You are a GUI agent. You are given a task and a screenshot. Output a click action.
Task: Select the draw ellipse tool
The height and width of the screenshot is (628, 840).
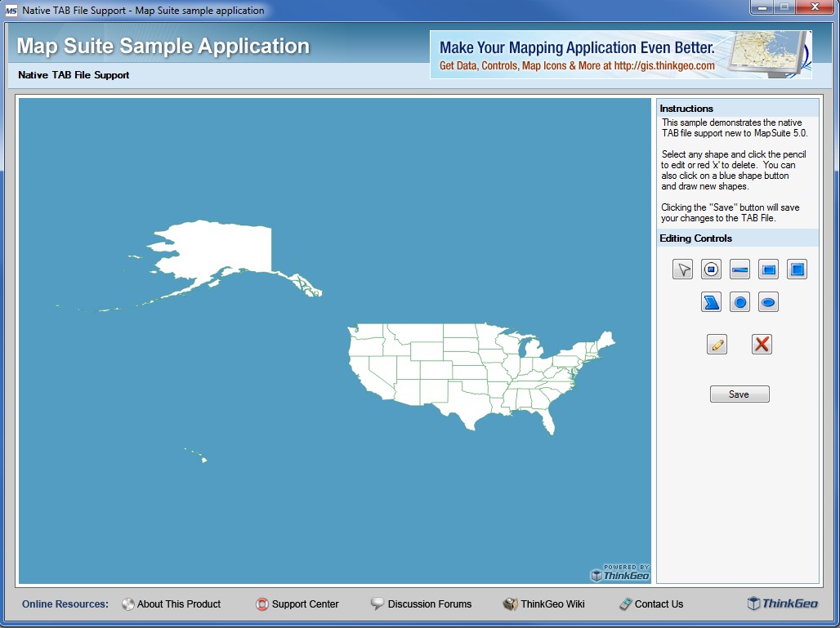tap(768, 301)
